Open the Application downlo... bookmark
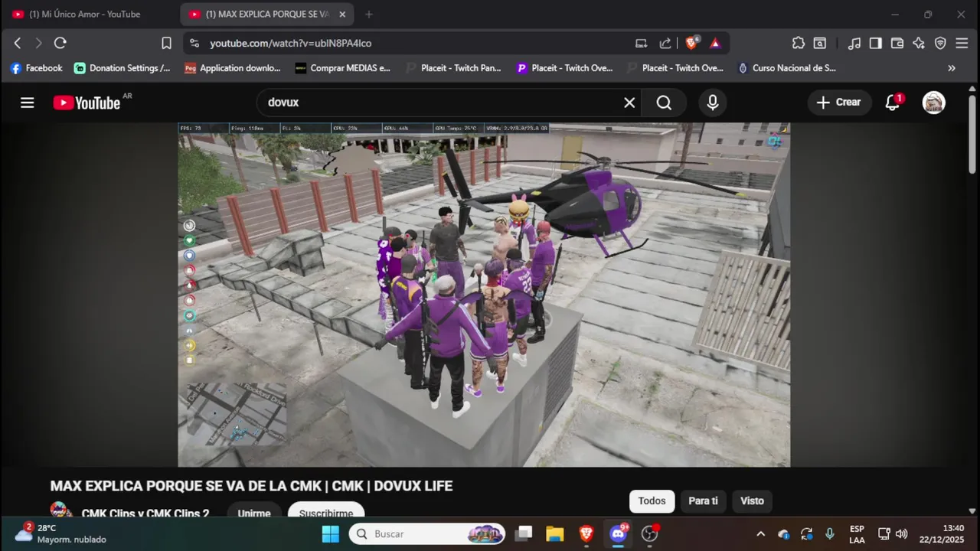 (x=233, y=68)
